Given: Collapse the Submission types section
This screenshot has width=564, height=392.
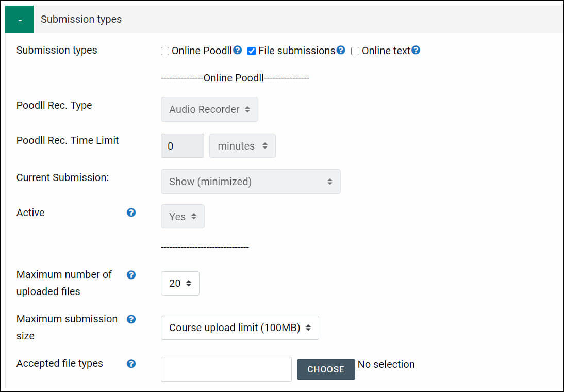Looking at the screenshot, I should coord(20,20).
